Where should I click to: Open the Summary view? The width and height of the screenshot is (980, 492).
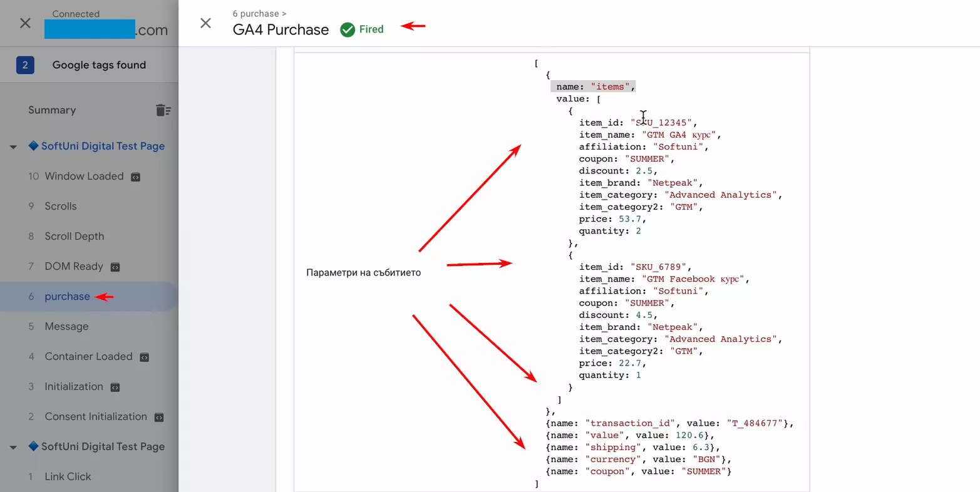pos(52,110)
